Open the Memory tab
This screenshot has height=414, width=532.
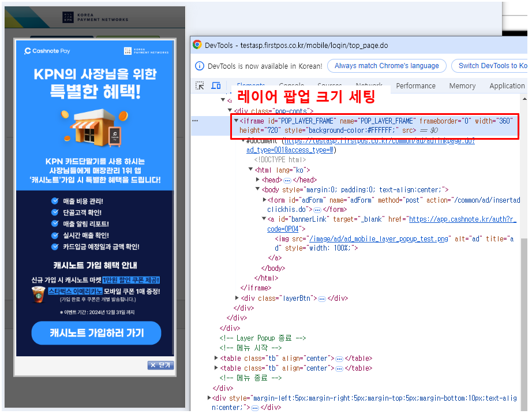(462, 86)
